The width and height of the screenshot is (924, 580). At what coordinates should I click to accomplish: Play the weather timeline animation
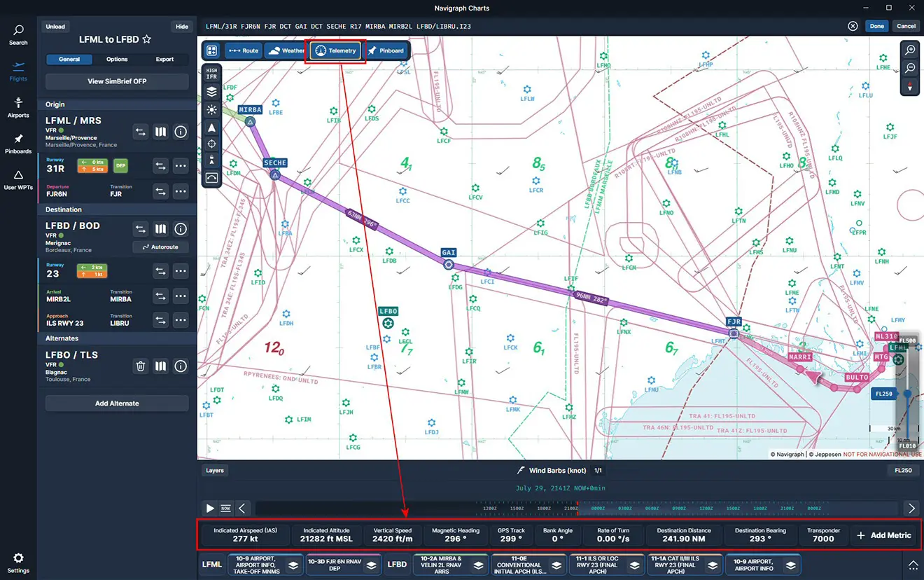point(210,509)
